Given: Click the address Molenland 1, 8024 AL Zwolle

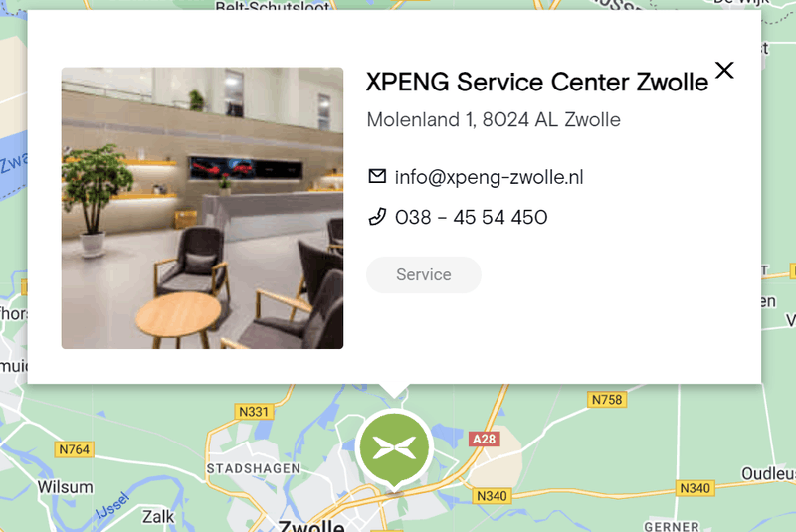Looking at the screenshot, I should [x=494, y=120].
